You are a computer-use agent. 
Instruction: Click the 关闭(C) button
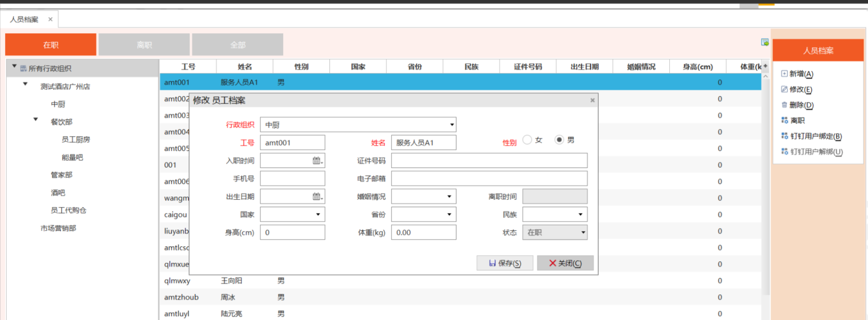[x=565, y=263]
